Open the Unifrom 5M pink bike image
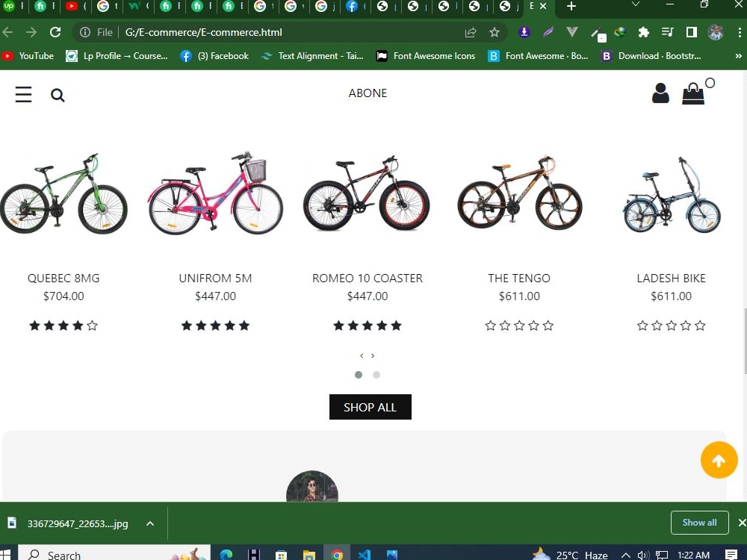 pos(215,193)
